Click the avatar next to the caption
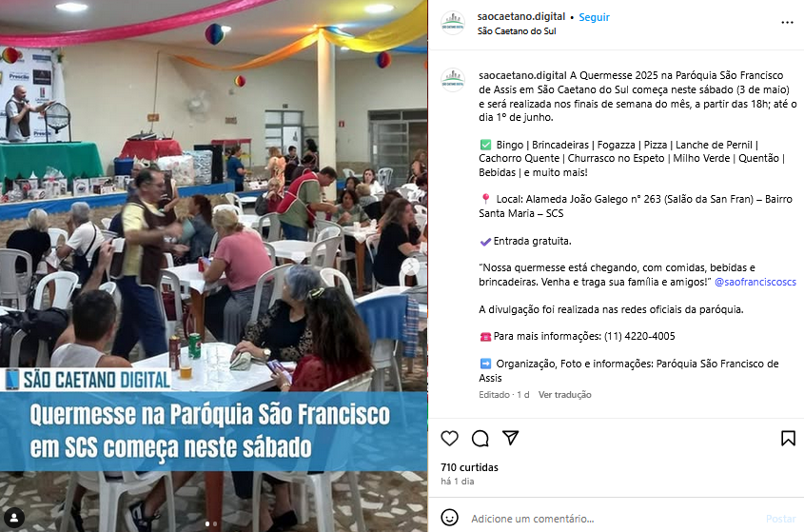Viewport: 804px width, 532px height. pos(453,80)
